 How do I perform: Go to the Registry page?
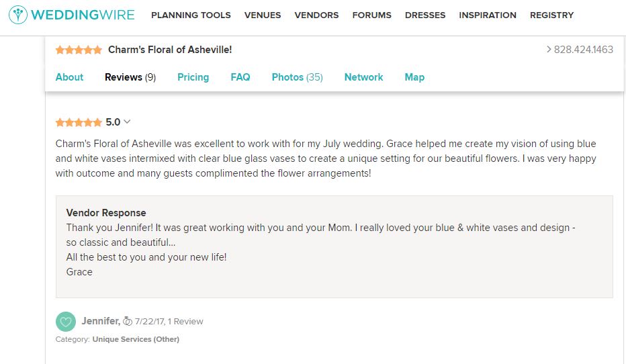click(551, 15)
